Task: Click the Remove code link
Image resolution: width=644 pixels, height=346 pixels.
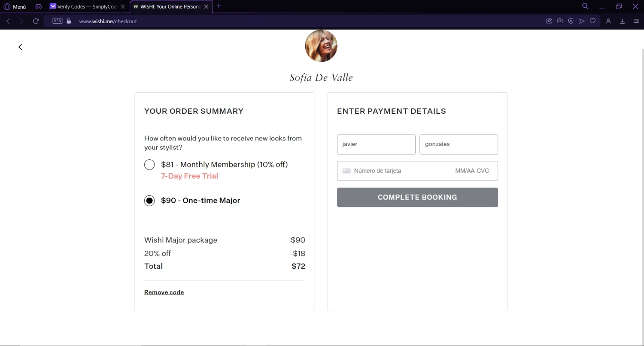Action: 164,292
